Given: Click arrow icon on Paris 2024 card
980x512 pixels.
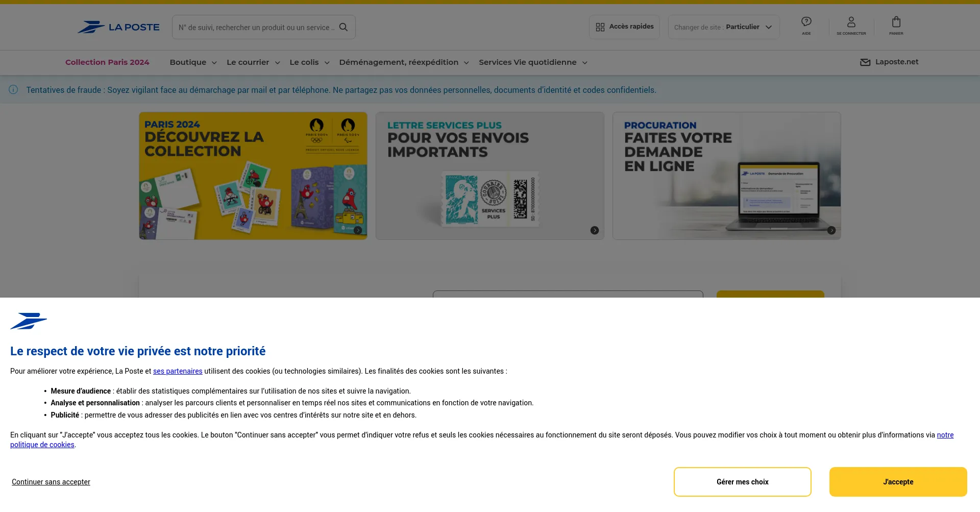Looking at the screenshot, I should point(358,230).
